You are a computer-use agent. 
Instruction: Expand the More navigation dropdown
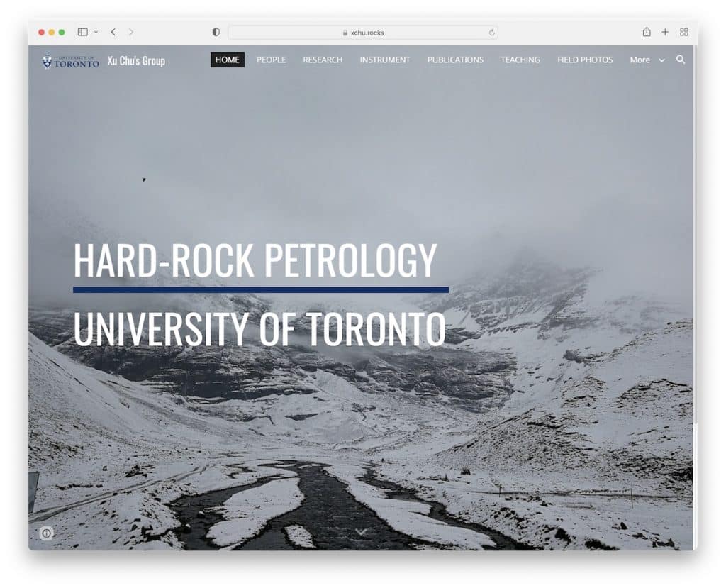(x=647, y=60)
